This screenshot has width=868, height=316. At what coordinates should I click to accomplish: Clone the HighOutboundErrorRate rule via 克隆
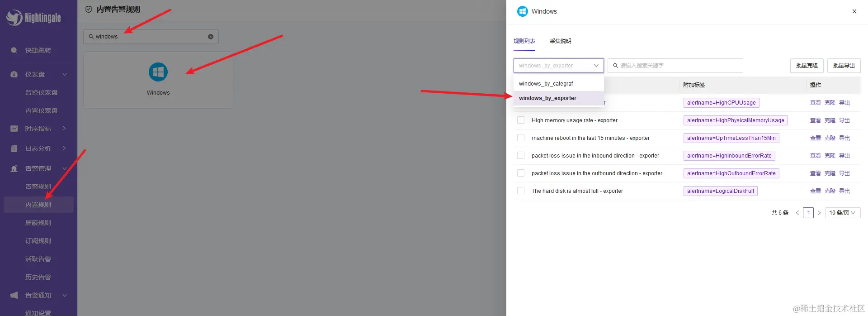[830, 173]
